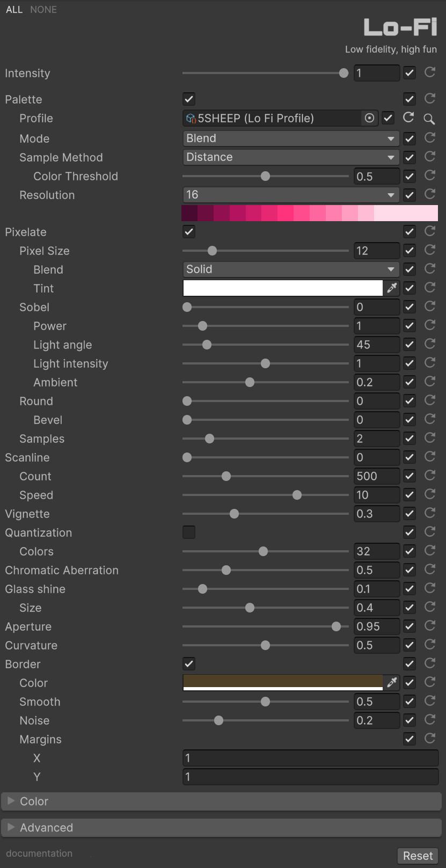Click ALL to select all overrides
446x868 pixels.
[x=14, y=10]
